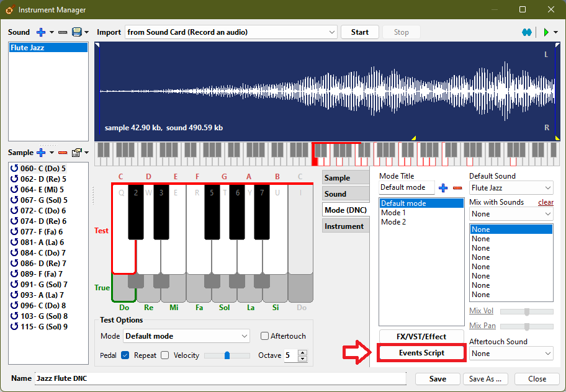Add a new sample with blue plus
The width and height of the screenshot is (566, 392).
coord(42,153)
